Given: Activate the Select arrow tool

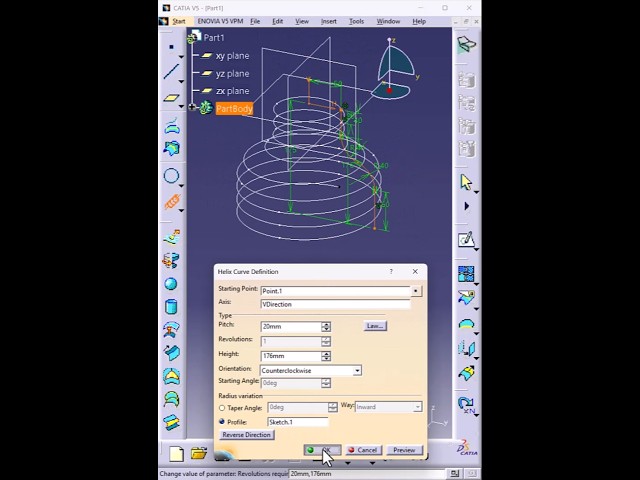Looking at the screenshot, I should [466, 182].
